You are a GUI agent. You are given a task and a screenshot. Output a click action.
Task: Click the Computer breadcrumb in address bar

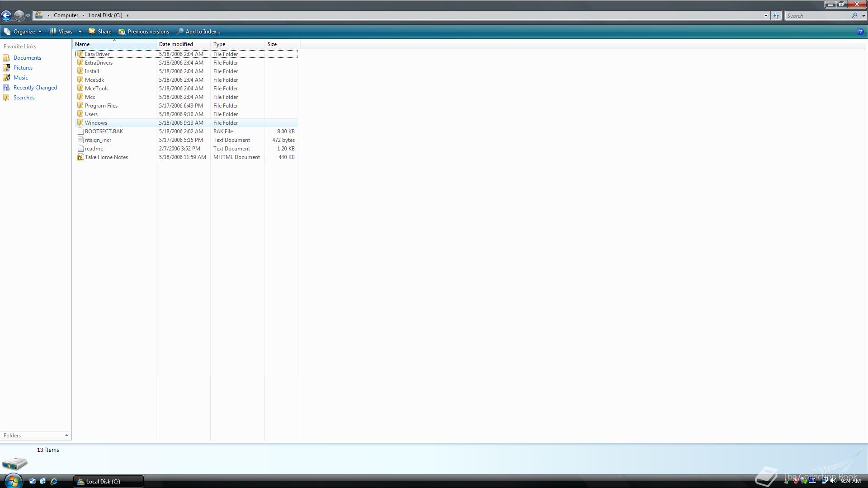click(66, 15)
